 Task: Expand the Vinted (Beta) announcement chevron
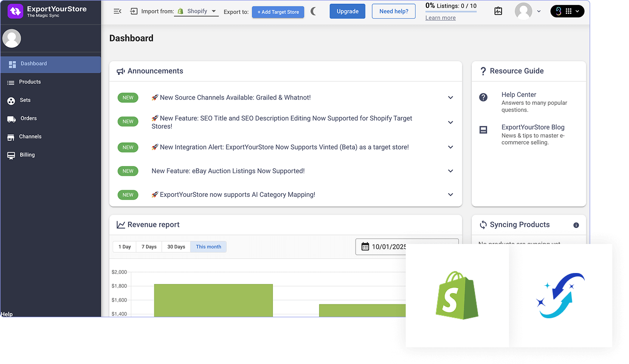(x=450, y=147)
